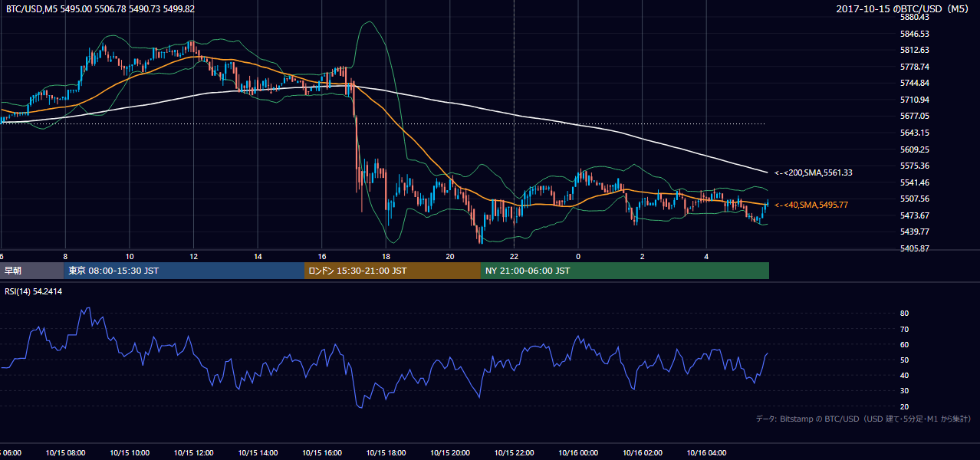The width and height of the screenshot is (980, 460).
Task: Click RSI scale value 20
Action: (905, 406)
